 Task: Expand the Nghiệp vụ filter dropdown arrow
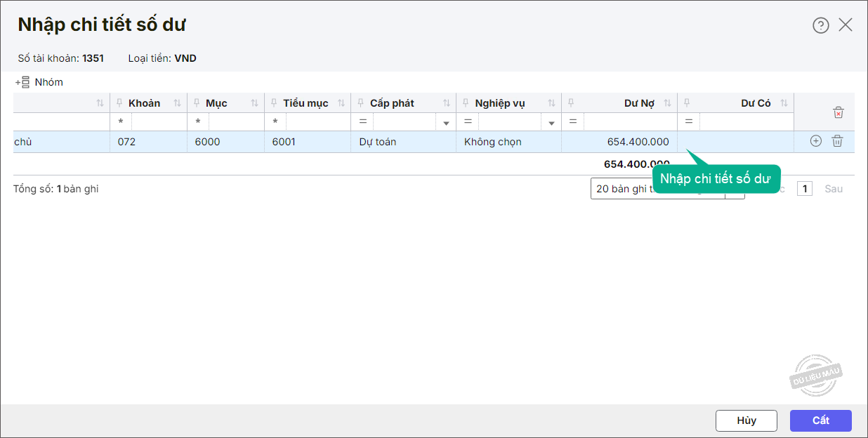coord(552,123)
